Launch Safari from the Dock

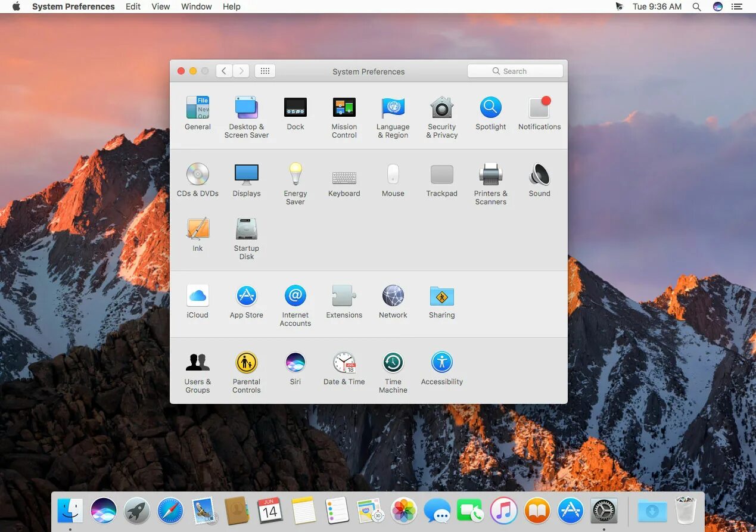pos(170,511)
